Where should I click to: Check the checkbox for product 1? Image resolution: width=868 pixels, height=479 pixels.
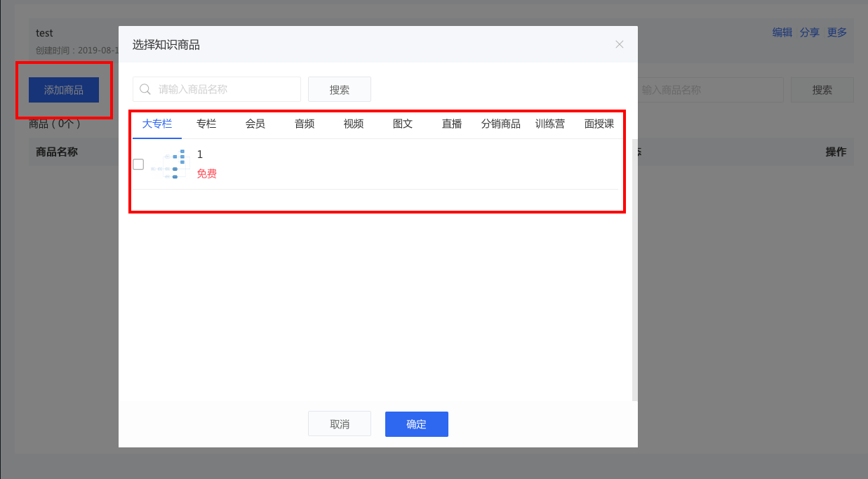pyautogui.click(x=138, y=164)
